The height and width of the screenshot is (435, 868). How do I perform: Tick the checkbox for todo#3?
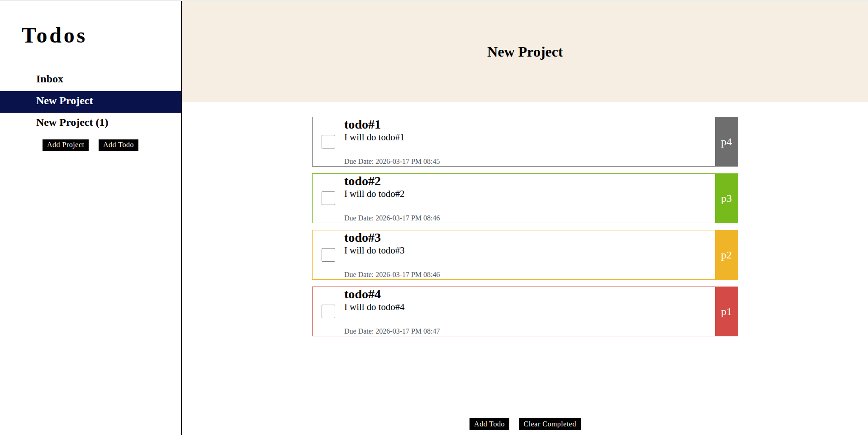pos(328,255)
